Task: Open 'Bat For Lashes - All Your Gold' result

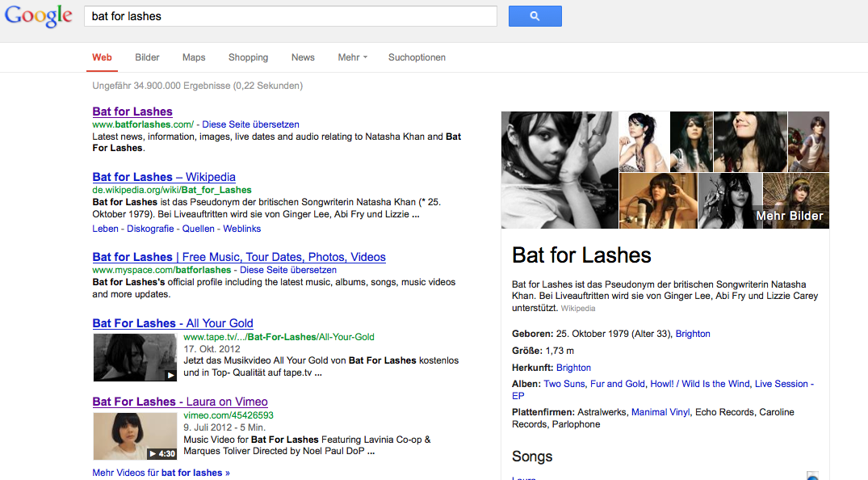Action: (x=173, y=323)
